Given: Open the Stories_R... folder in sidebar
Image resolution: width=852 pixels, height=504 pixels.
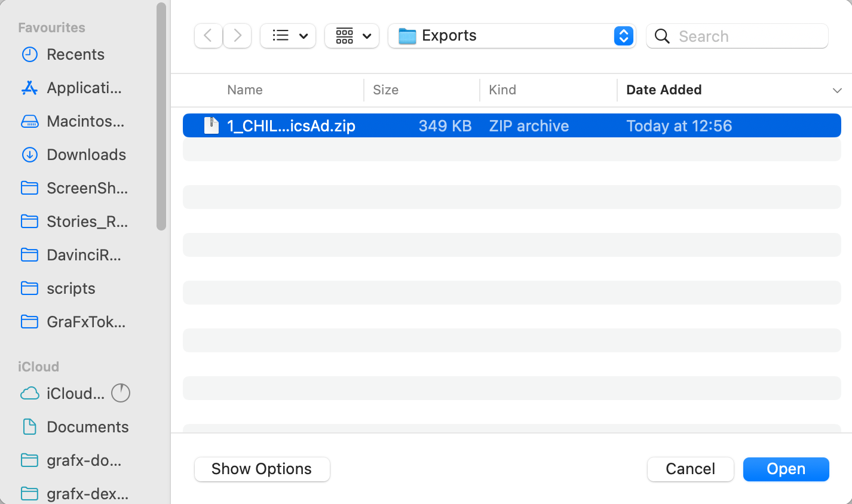Looking at the screenshot, I should pyautogui.click(x=87, y=222).
